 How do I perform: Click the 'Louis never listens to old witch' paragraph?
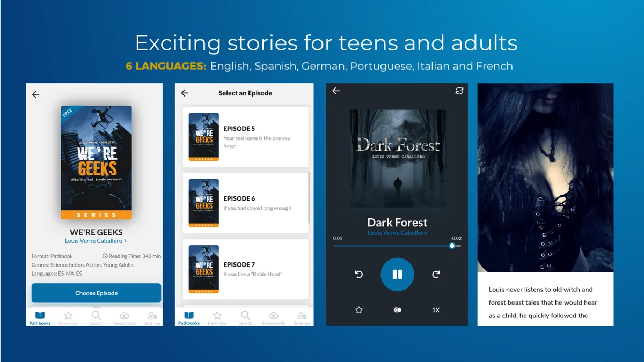(543, 302)
